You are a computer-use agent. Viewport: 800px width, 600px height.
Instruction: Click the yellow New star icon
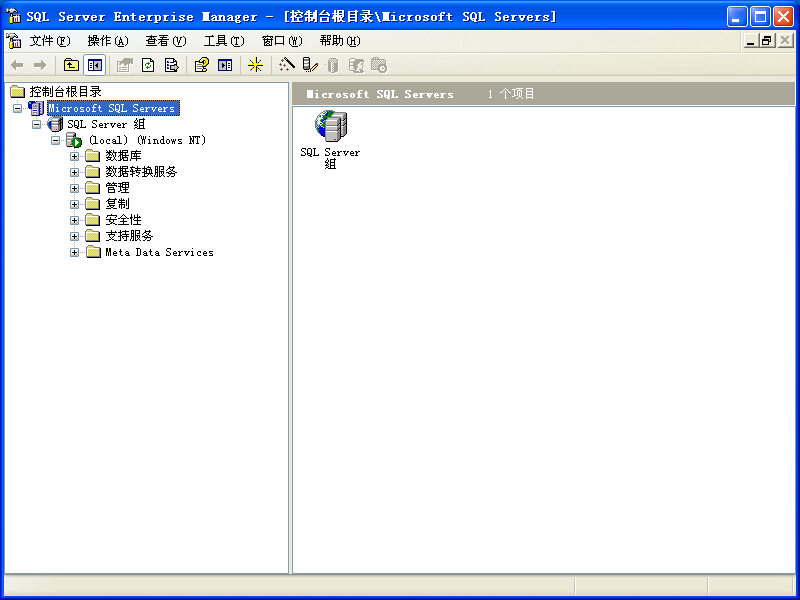pyautogui.click(x=255, y=65)
